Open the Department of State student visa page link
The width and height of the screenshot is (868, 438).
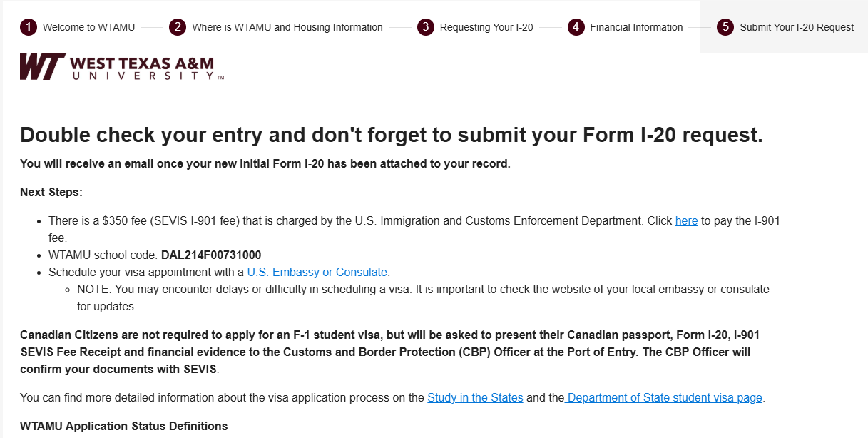[x=664, y=398]
